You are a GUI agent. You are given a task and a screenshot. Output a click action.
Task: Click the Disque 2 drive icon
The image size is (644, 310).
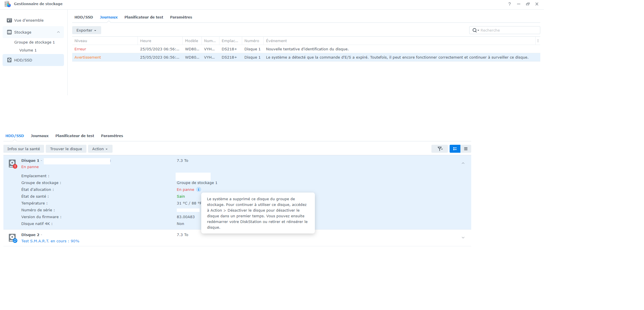pyautogui.click(x=12, y=238)
